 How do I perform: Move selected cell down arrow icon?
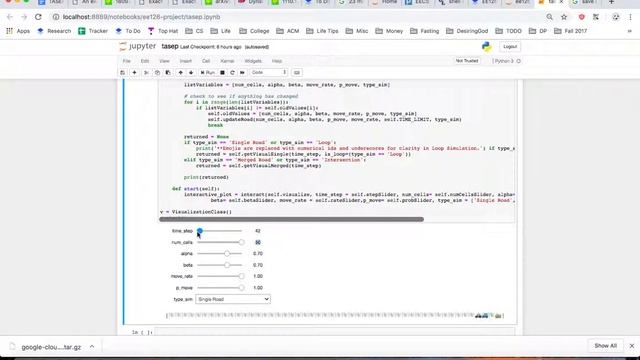191,72
